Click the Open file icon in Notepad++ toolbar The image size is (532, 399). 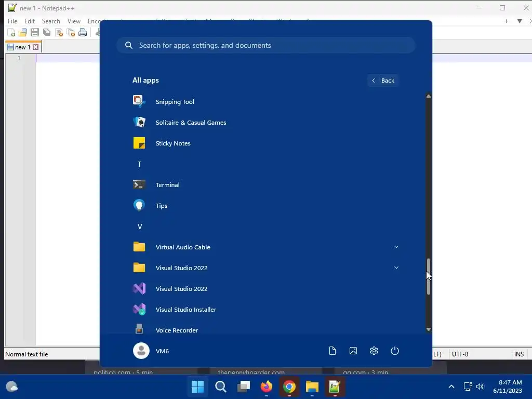tap(23, 33)
